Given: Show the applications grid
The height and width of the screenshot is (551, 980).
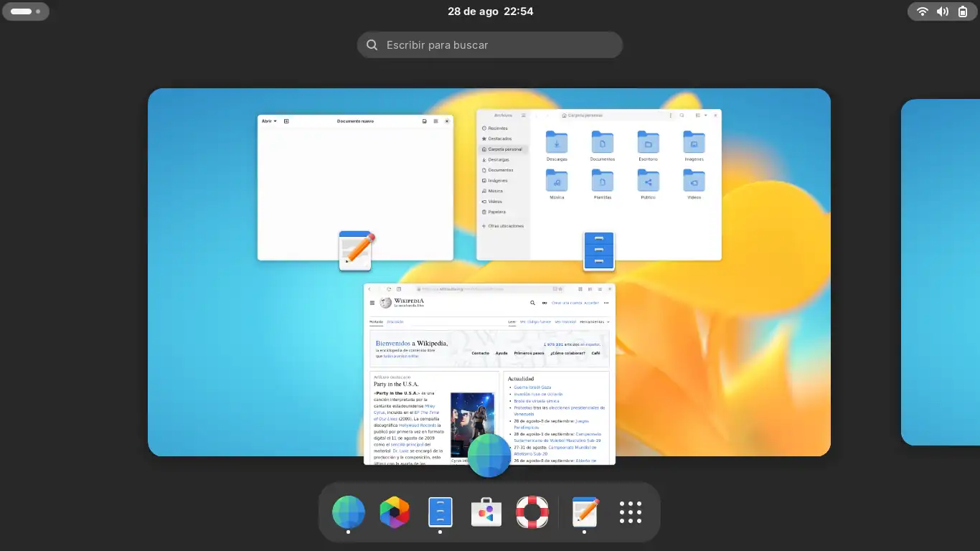Looking at the screenshot, I should 630,512.
